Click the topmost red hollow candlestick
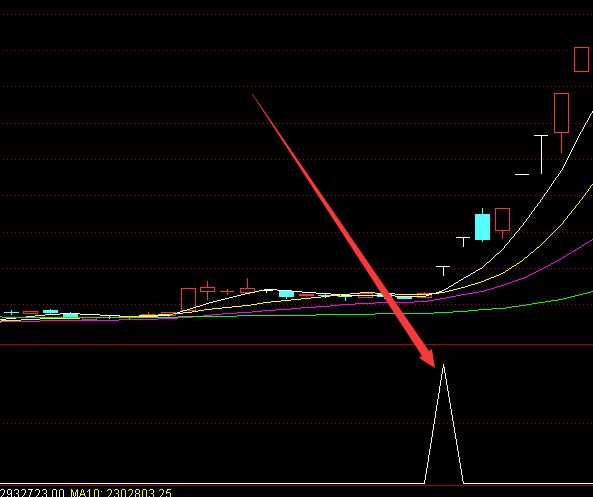 pyautogui.click(x=581, y=59)
